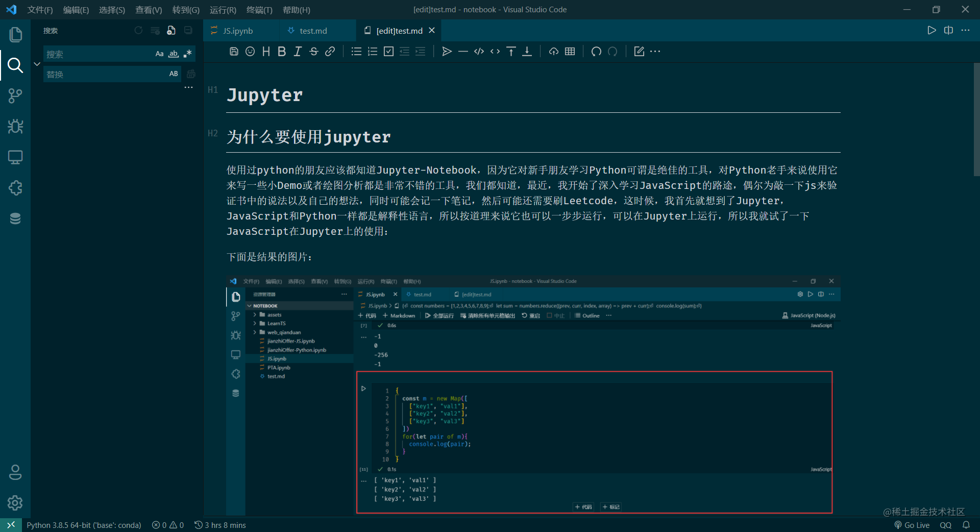Open search actions menu below the replace field
980x532 pixels.
coord(188,87)
